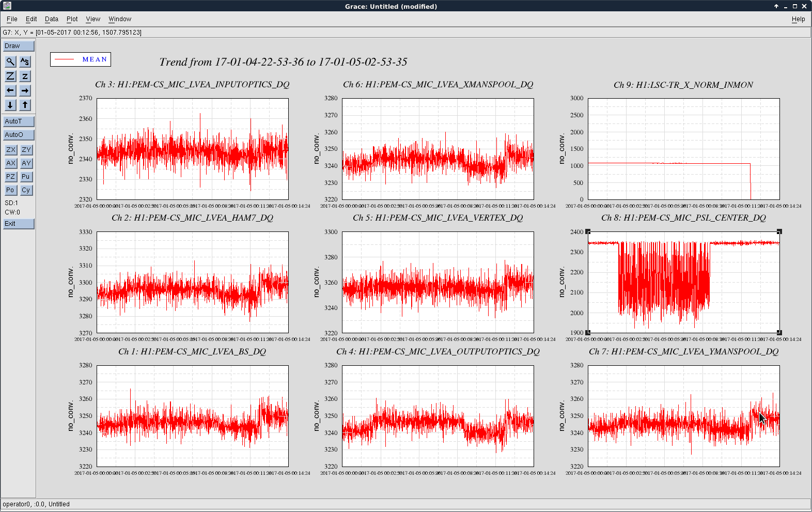Click the AX autoscale button
This screenshot has width=812, height=512.
pos(11,163)
